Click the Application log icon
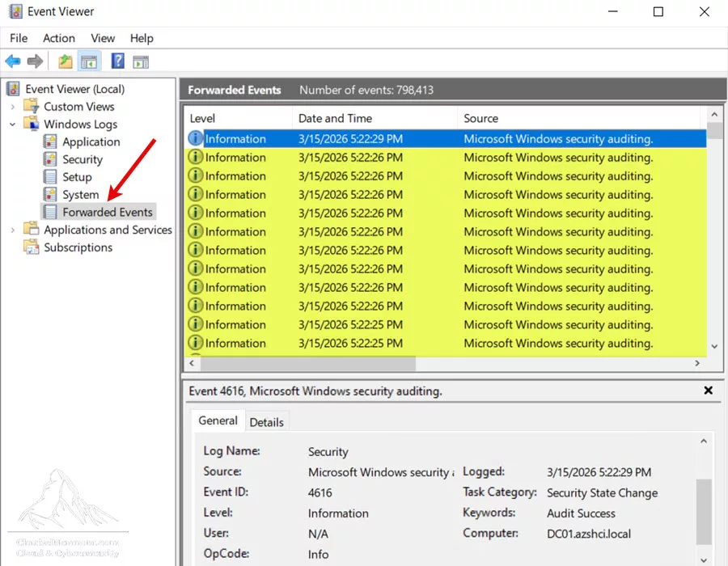Image resolution: width=728 pixels, height=566 pixels. [49, 141]
